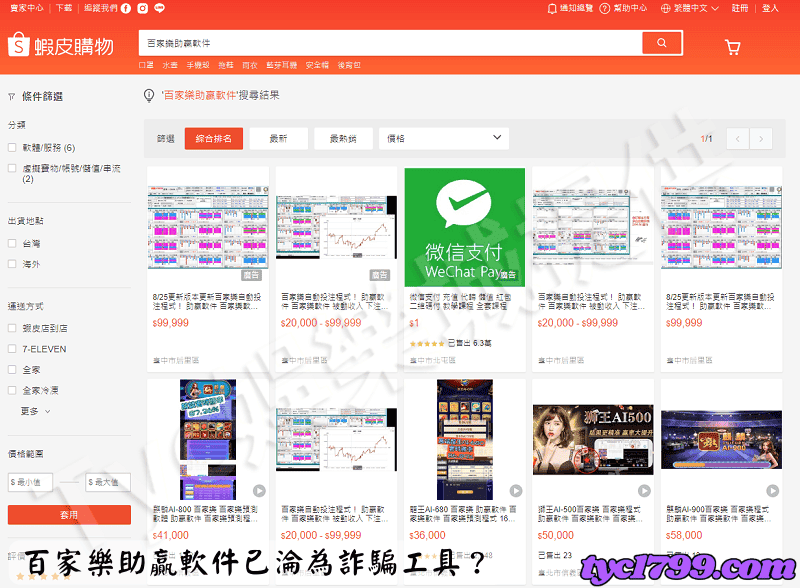Go to next results page arrow
The height and width of the screenshot is (588, 800).
761,139
